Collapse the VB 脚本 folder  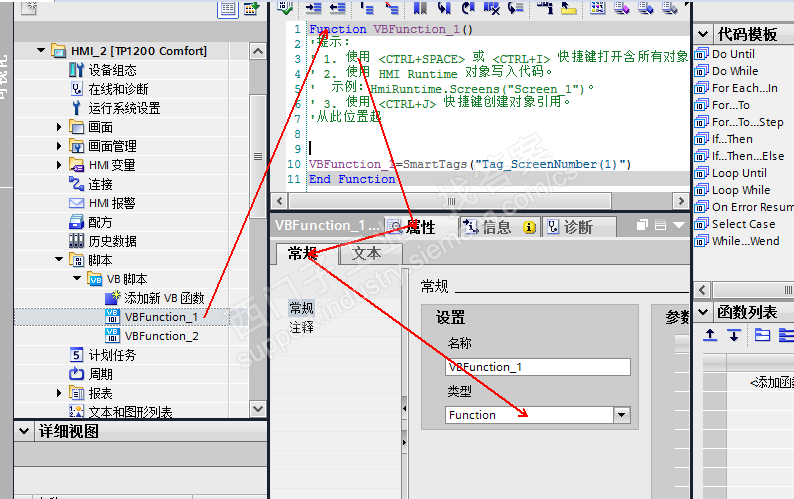[x=77, y=278]
